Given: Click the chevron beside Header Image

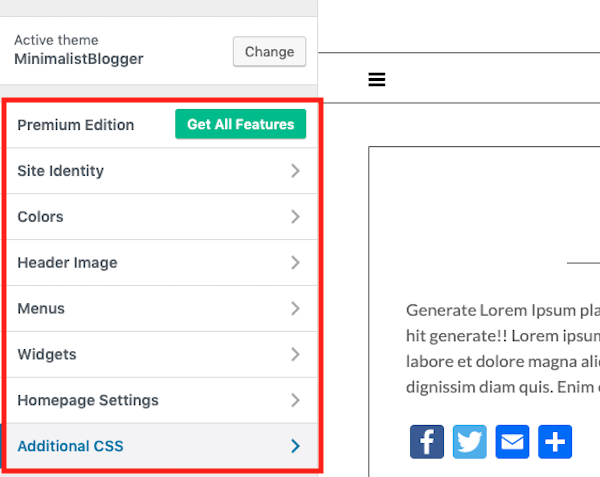Looking at the screenshot, I should [x=295, y=263].
